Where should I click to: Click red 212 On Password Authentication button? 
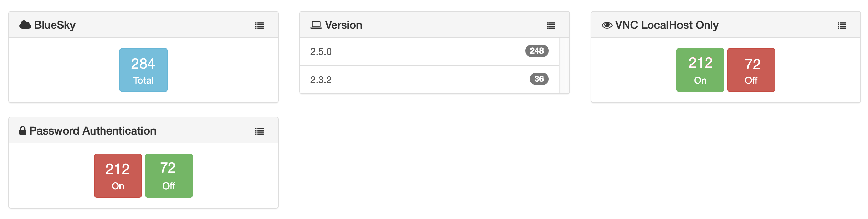tap(118, 176)
